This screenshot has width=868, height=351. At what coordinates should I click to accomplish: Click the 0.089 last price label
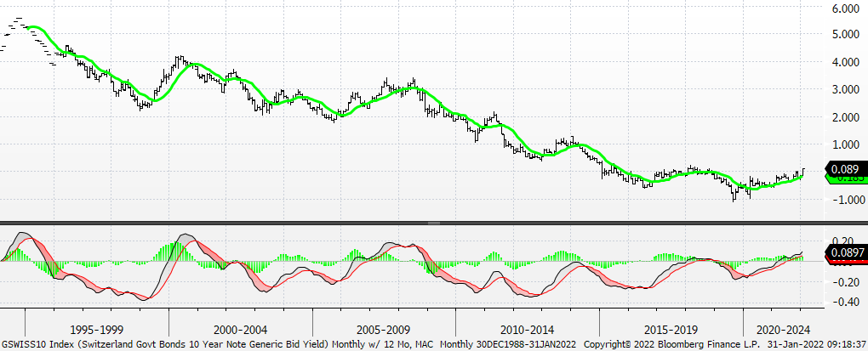click(x=846, y=168)
